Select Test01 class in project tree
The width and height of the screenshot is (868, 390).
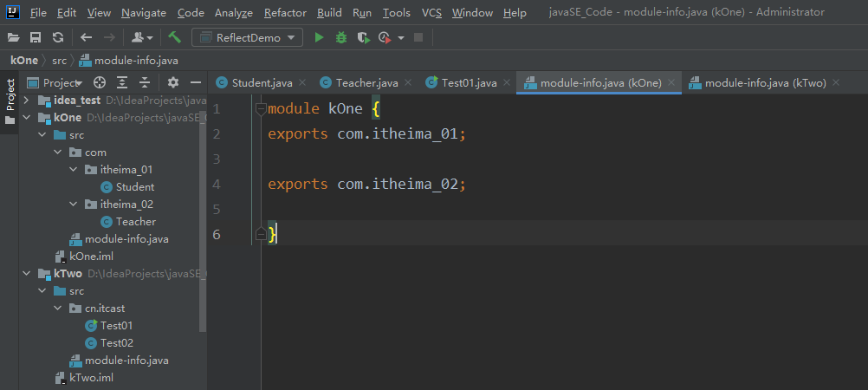click(x=116, y=326)
